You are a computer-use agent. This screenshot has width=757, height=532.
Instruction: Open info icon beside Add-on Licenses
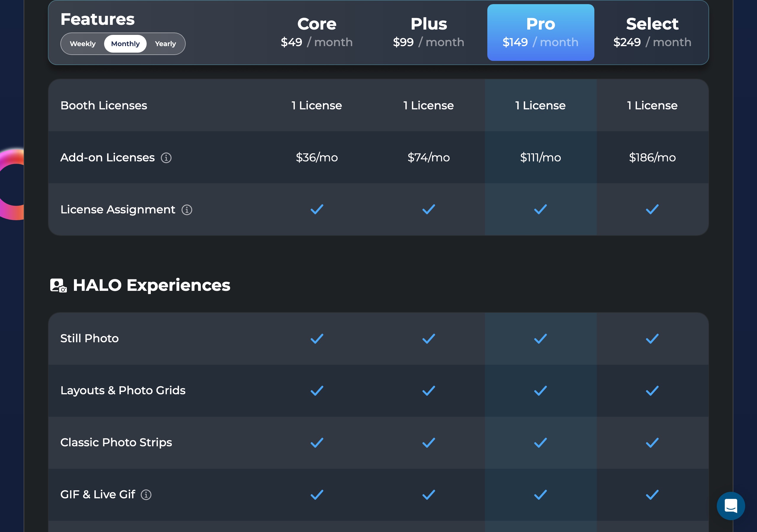coord(166,158)
